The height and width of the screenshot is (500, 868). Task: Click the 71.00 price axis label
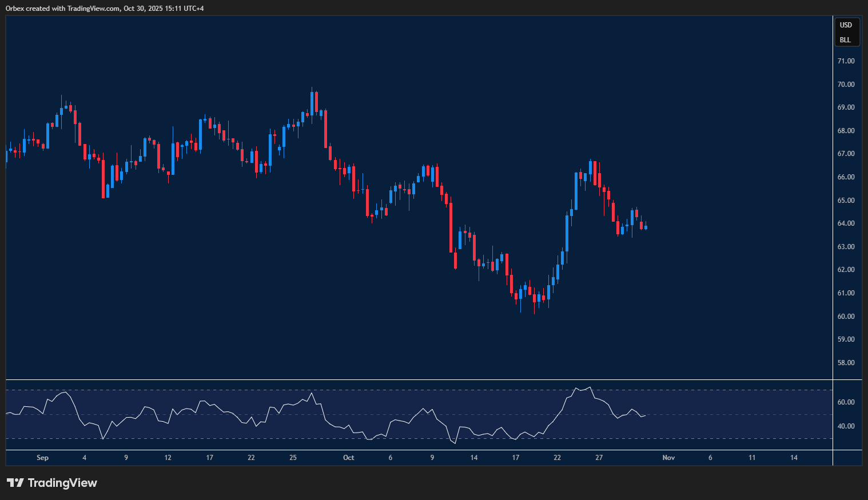846,61
